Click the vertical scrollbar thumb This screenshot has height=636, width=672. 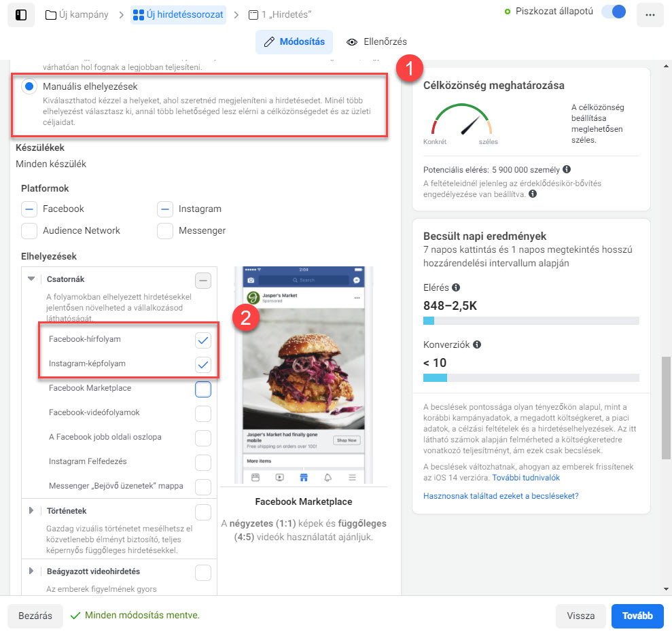(x=666, y=407)
